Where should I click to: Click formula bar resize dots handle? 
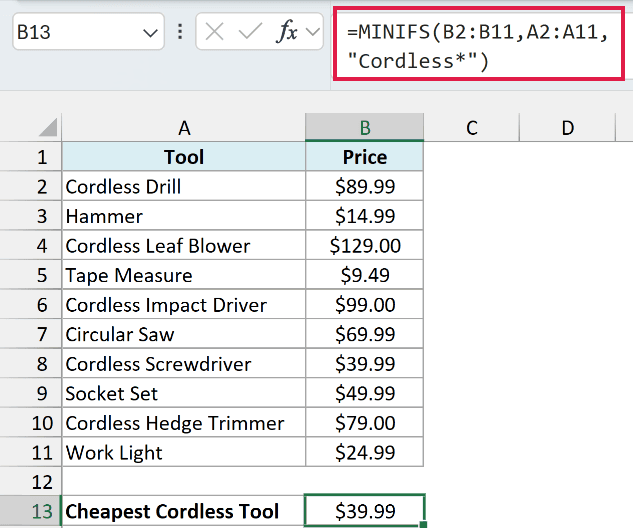tap(180, 31)
